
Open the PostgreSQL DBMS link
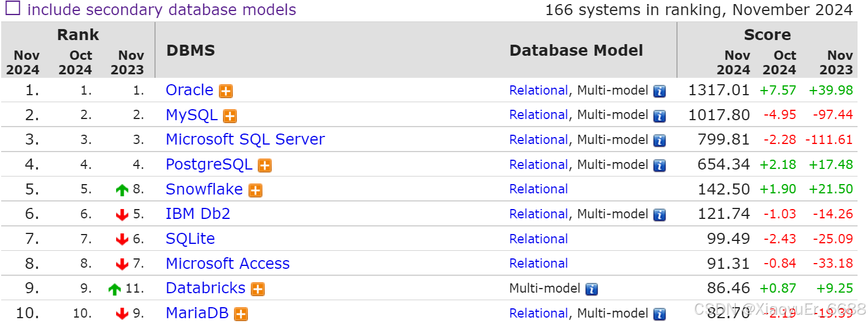(209, 164)
